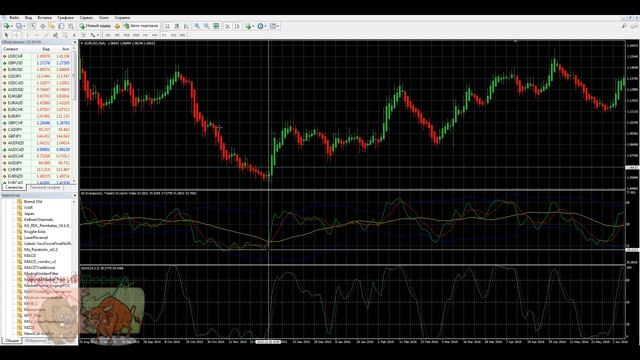Open the profiles dropdown icon

click(x=19, y=26)
